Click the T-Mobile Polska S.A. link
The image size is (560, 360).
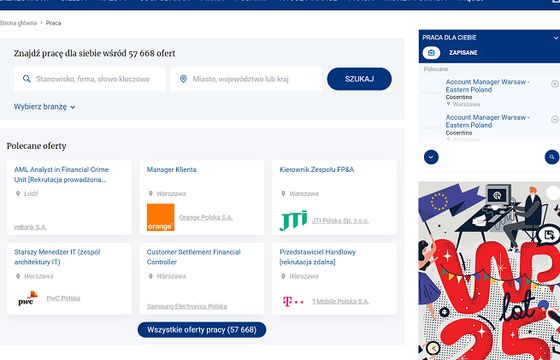click(340, 302)
